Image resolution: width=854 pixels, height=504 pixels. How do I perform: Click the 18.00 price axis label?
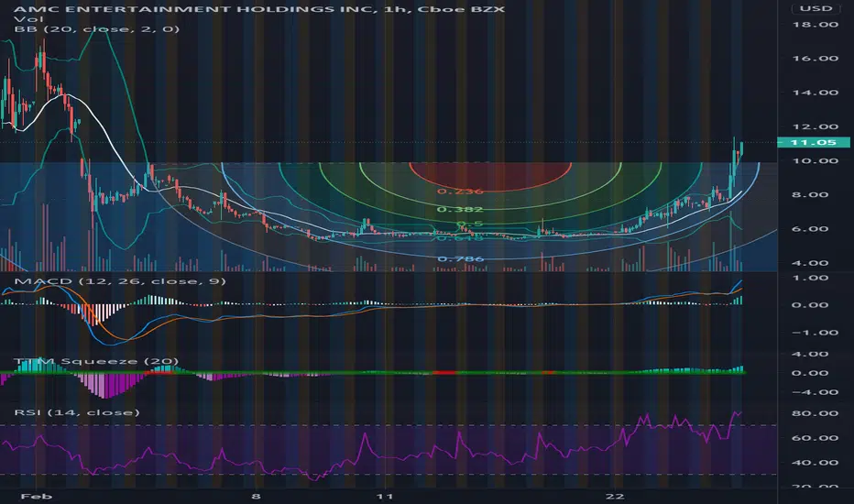[x=815, y=25]
